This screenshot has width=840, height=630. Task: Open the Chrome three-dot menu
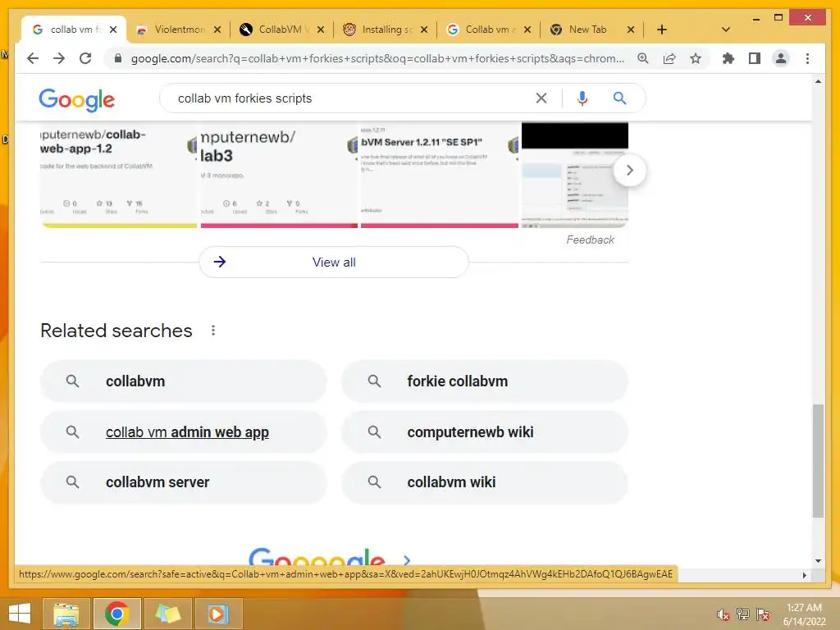(807, 58)
